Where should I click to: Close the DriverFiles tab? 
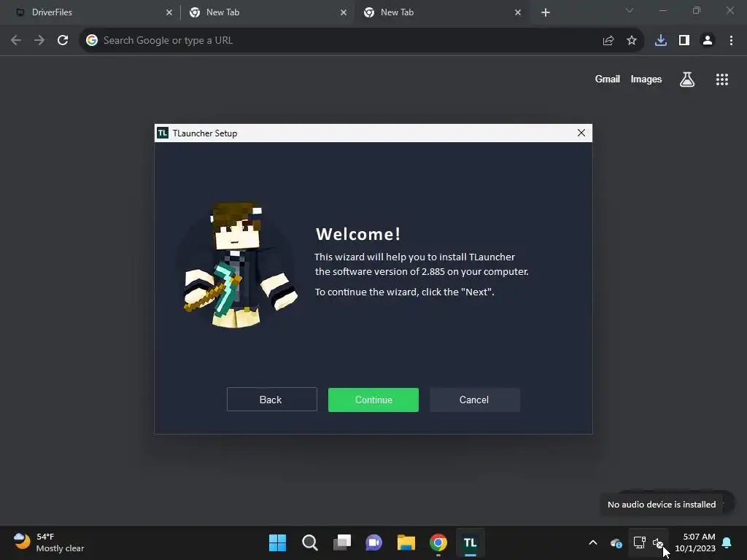pos(169,12)
